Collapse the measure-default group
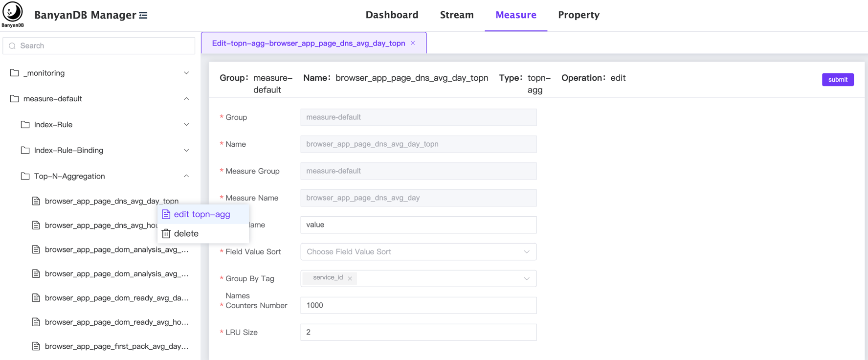The width and height of the screenshot is (868, 360). [186, 99]
